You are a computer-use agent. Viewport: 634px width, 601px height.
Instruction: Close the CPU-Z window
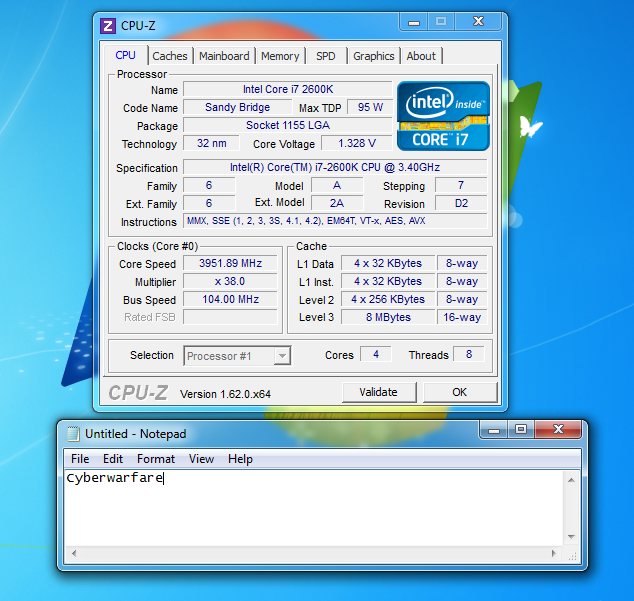pyautogui.click(x=478, y=22)
